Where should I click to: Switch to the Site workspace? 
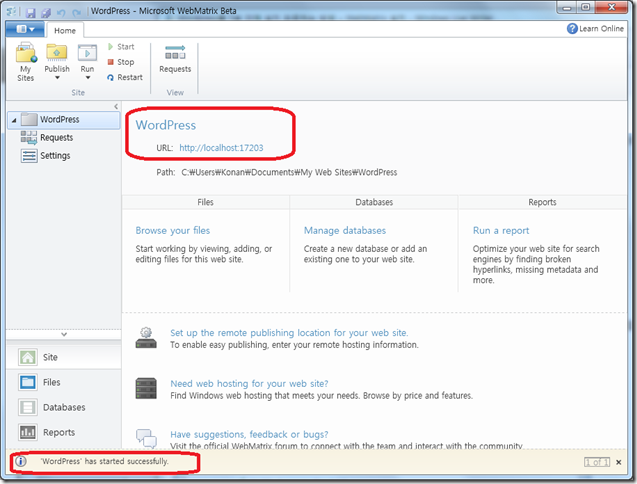coord(64,357)
